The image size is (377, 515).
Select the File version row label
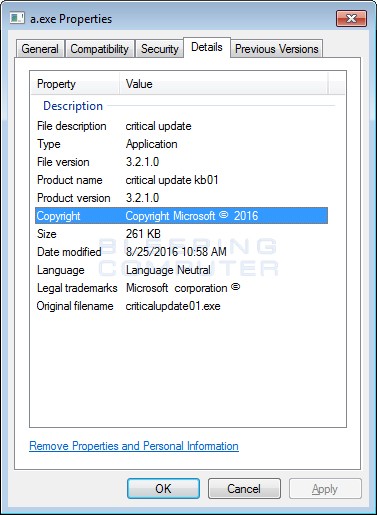point(63,162)
